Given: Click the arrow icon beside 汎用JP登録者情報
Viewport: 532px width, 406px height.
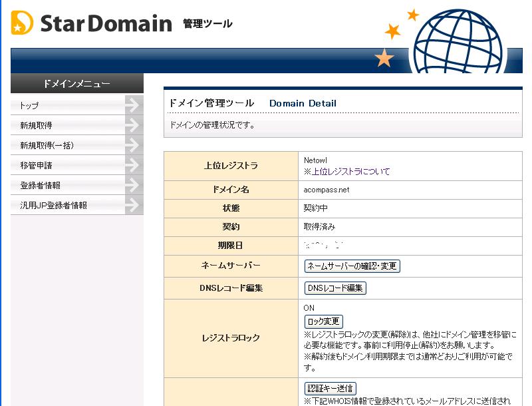Looking at the screenshot, I should point(133,205).
